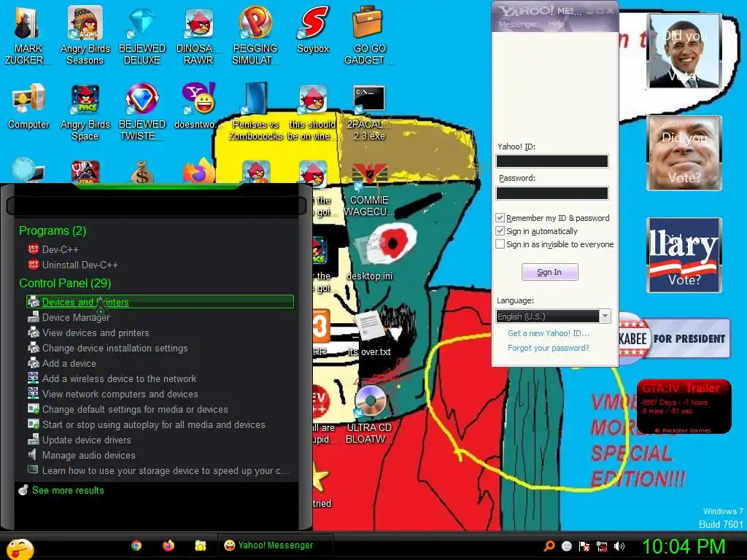Select 'Uninstall Dev-C++' in Programs results
Screen dimensions: 747x560
(160, 264)
